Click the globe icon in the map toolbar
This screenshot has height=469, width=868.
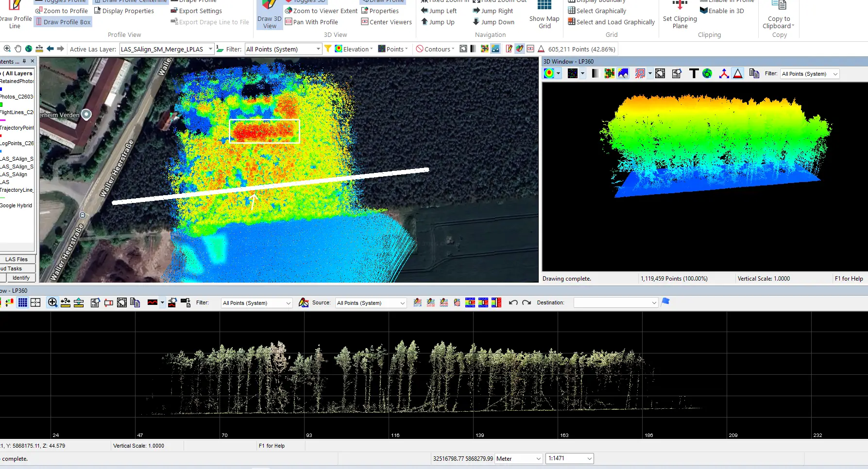pyautogui.click(x=29, y=49)
